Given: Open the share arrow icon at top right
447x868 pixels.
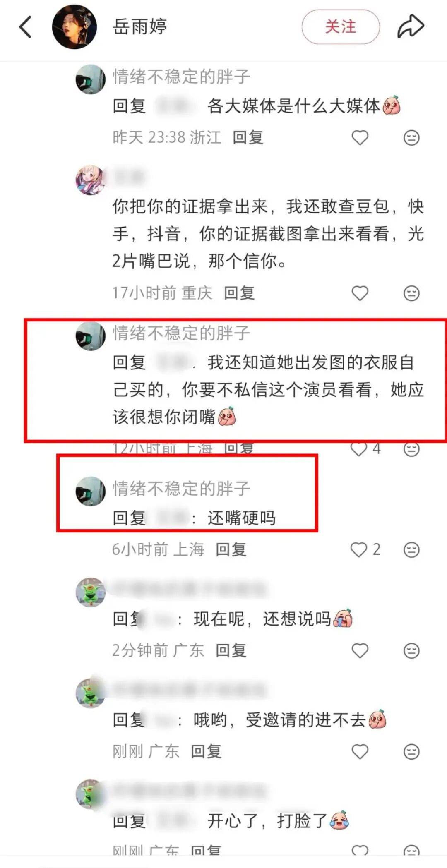Looking at the screenshot, I should click(x=411, y=26).
